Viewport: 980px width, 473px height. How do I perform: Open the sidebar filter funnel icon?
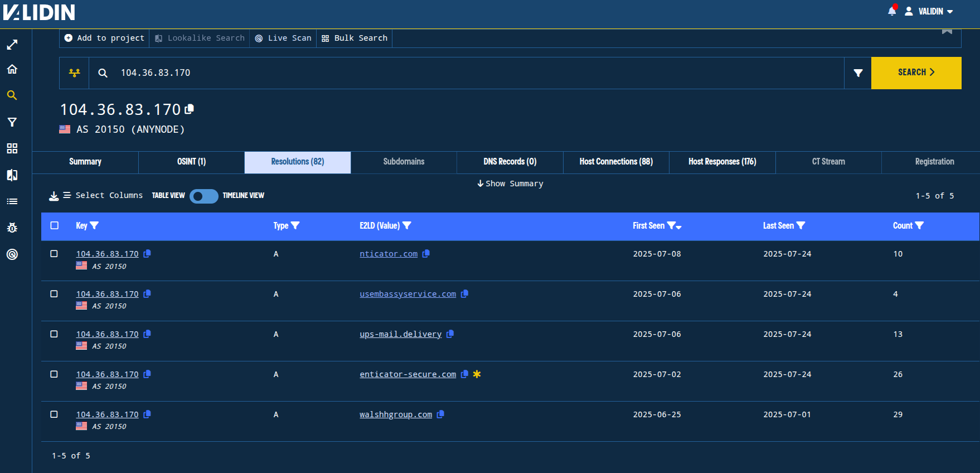pyautogui.click(x=12, y=122)
